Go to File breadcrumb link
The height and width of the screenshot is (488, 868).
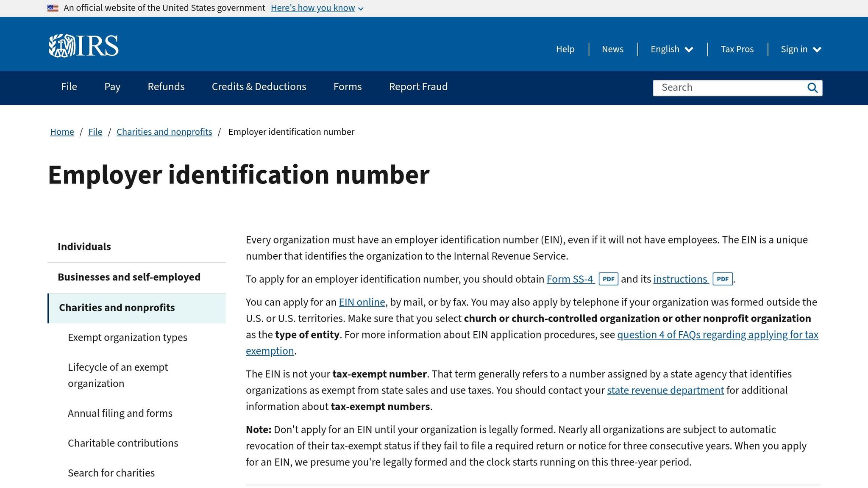pyautogui.click(x=95, y=132)
